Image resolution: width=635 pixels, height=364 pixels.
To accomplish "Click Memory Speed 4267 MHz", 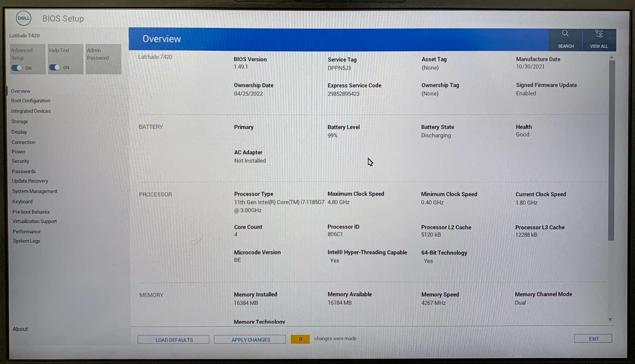I will pos(434,303).
